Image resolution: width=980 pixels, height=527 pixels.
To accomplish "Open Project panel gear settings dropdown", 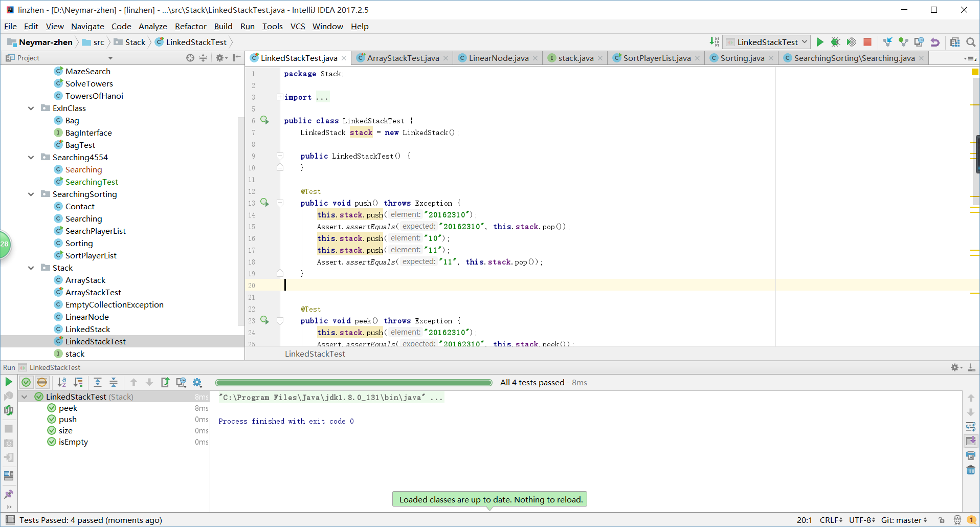I will pos(221,58).
